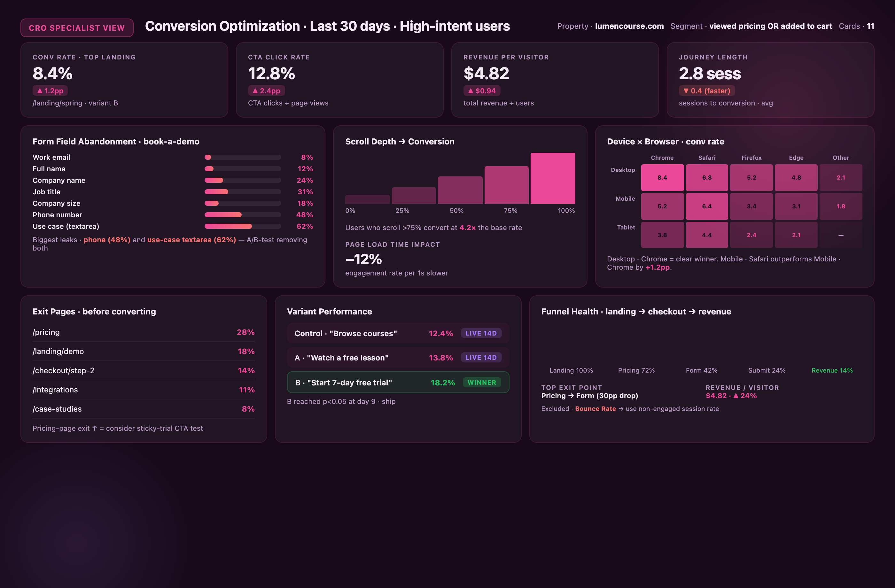Click the 25% scroll depth bar
Screen dimensions: 895x588
pyautogui.click(x=414, y=196)
